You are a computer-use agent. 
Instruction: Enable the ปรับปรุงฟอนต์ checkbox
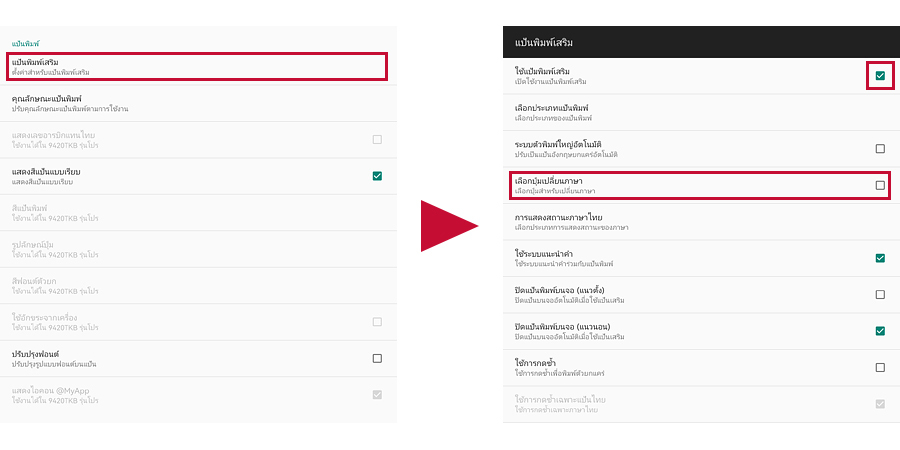[x=377, y=358]
